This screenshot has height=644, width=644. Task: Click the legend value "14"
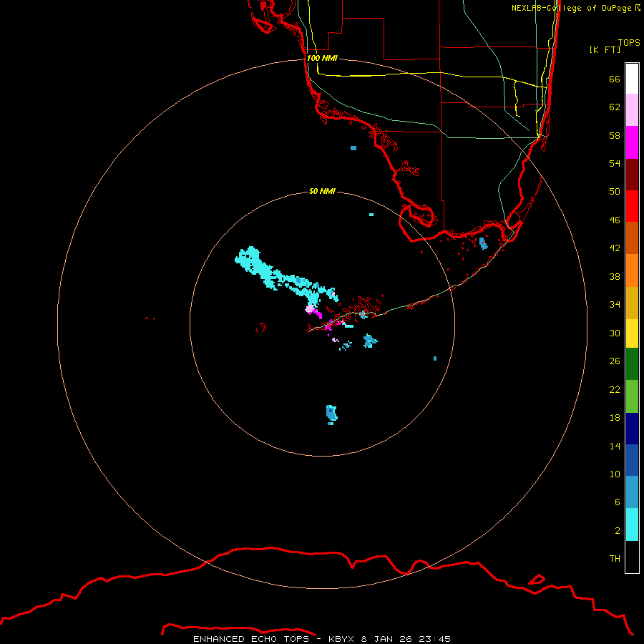[615, 446]
